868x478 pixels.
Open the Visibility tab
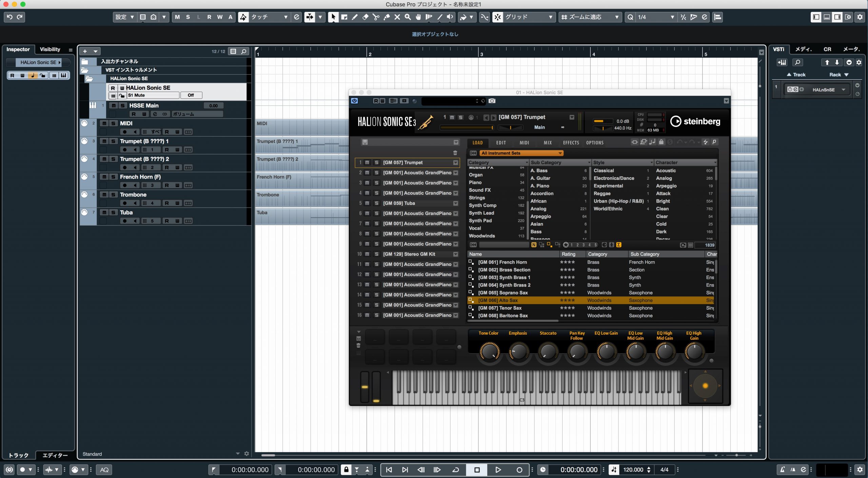point(50,49)
